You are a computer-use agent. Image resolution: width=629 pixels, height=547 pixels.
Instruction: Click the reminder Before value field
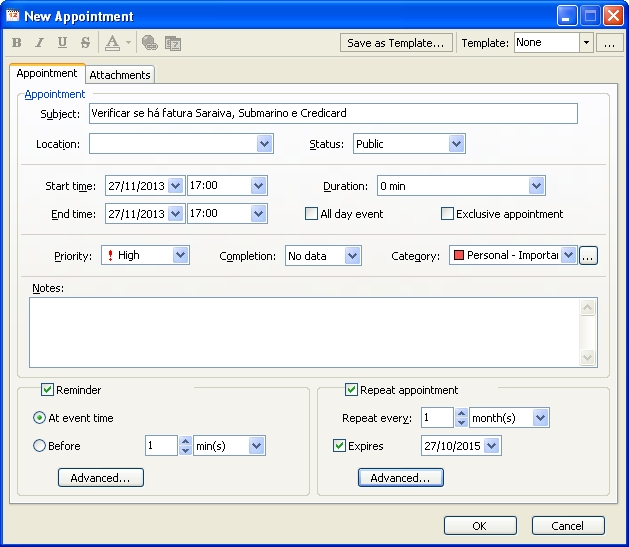click(x=161, y=446)
